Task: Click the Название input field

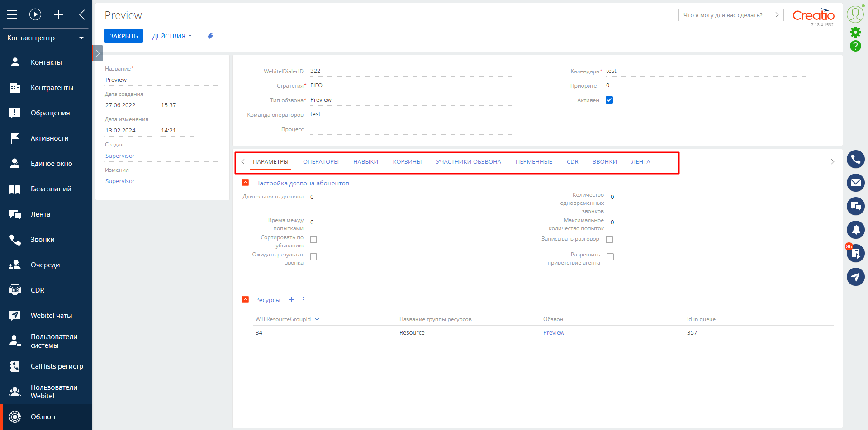Action: click(x=162, y=80)
